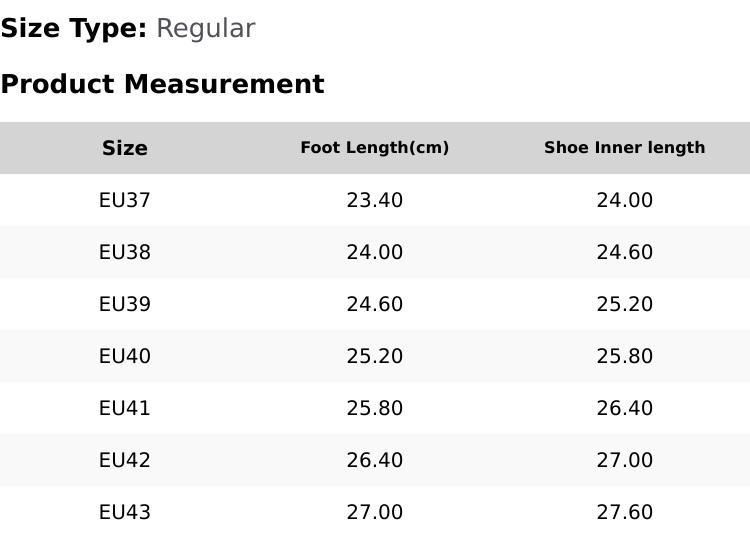The image size is (750, 538).
Task: Select the "Regular" size type value
Action: coord(205,28)
